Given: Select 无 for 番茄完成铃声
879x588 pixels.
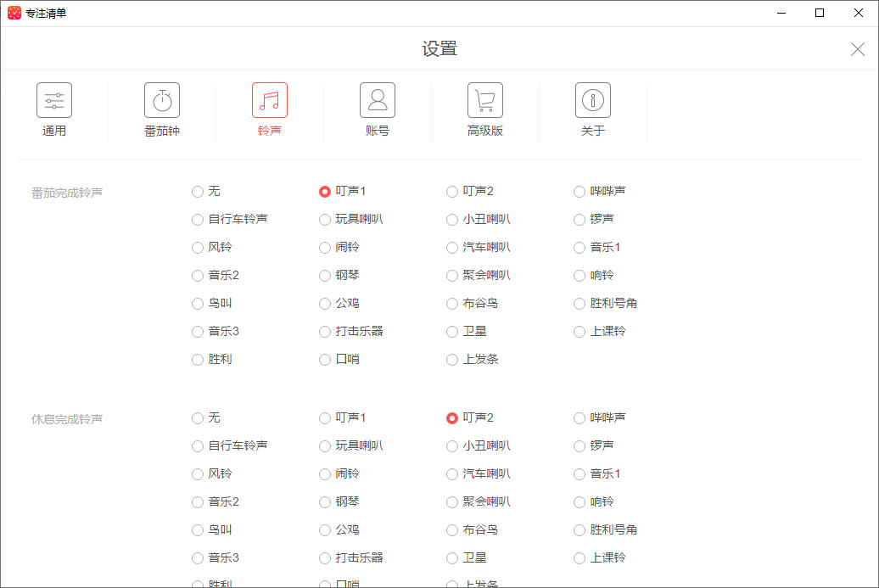Looking at the screenshot, I should click(x=198, y=192).
